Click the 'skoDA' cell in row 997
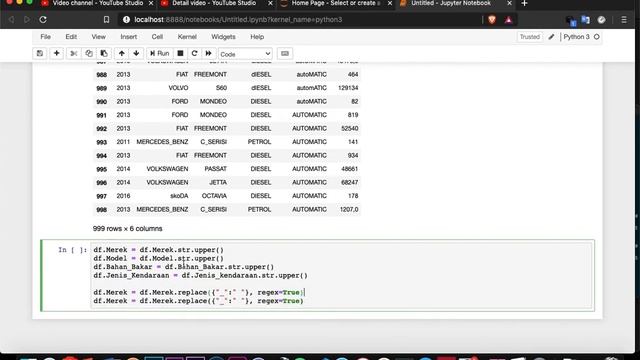The image size is (640, 360). point(179,196)
